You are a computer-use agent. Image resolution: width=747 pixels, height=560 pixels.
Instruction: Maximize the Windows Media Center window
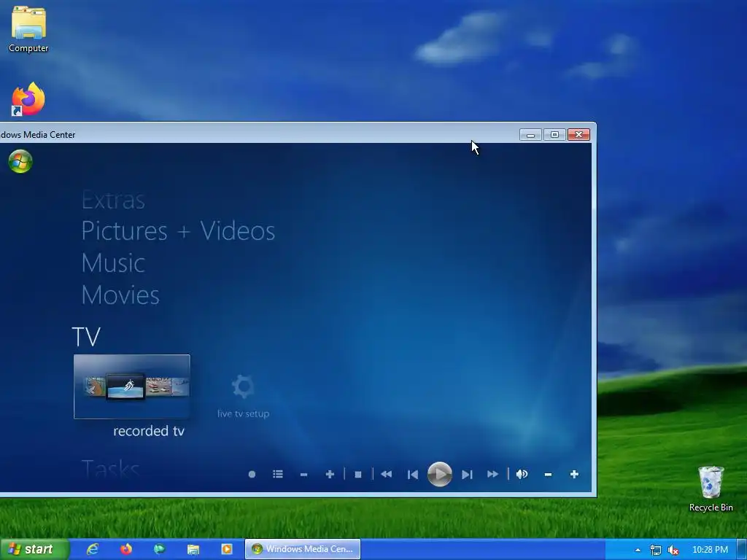pyautogui.click(x=554, y=135)
